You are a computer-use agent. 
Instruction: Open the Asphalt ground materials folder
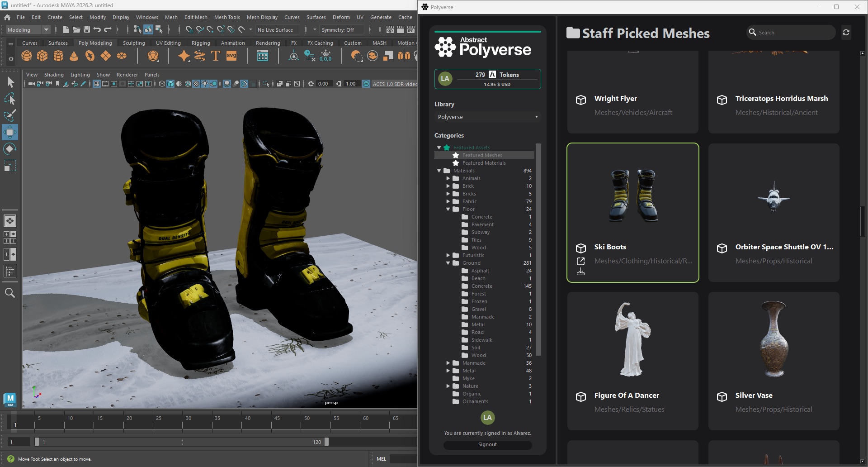(x=480, y=271)
